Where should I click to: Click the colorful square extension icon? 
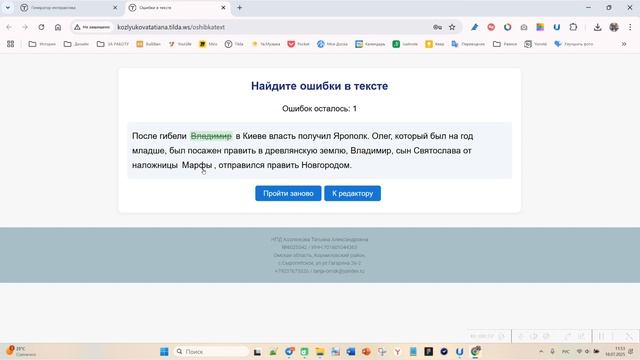[x=540, y=27]
